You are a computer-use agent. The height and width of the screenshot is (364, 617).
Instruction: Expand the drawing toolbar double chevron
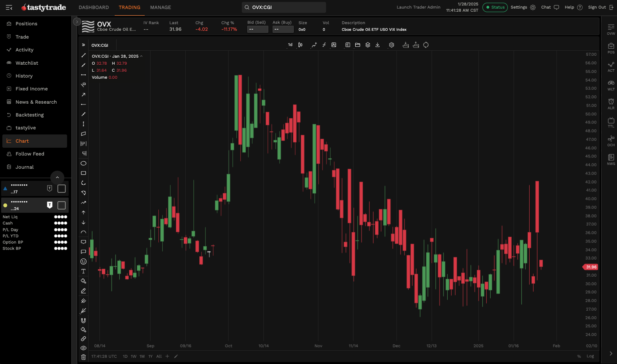tap(83, 45)
